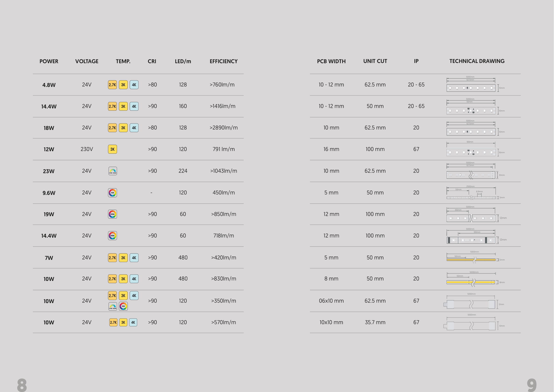Select the 3K badge in the 230V row
Image resolution: width=554 pixels, height=392 pixels.
[112, 149]
